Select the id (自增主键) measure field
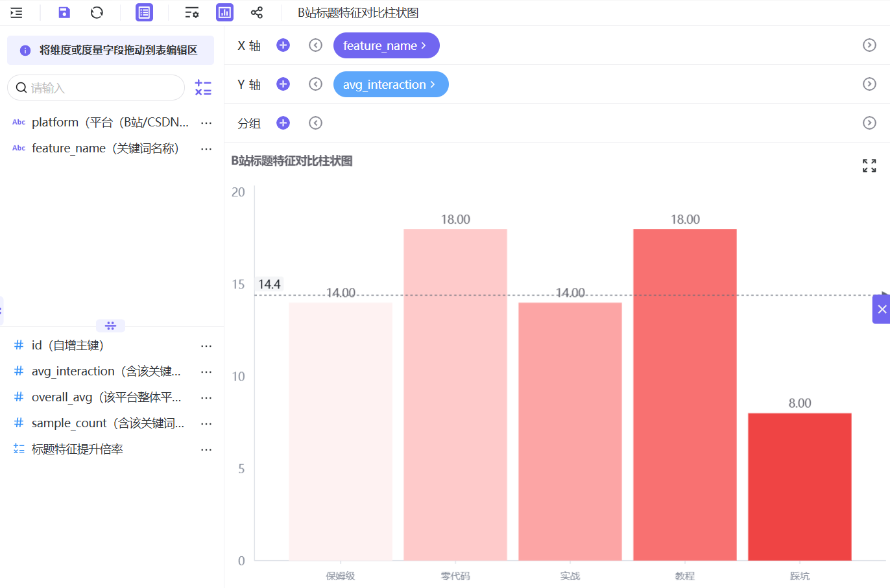The width and height of the screenshot is (890, 588). click(68, 346)
